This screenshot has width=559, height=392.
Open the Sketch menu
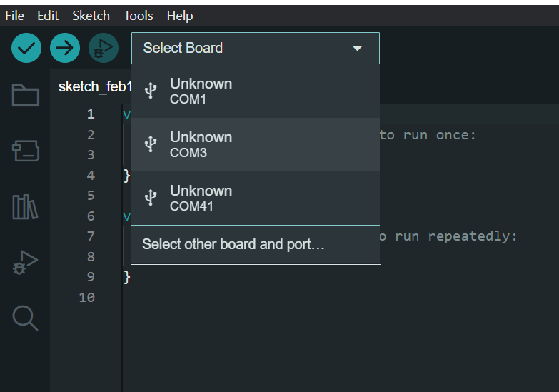[x=91, y=15]
